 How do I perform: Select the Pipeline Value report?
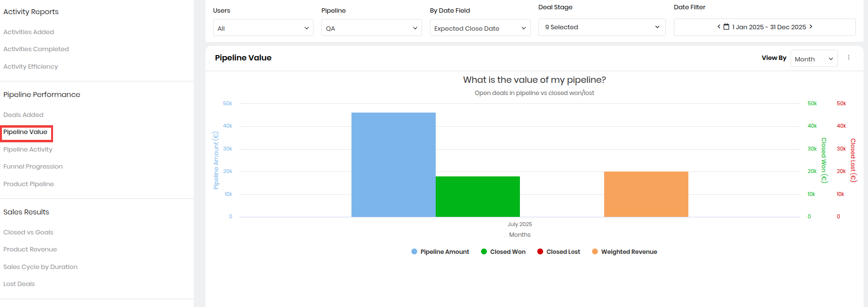(25, 132)
